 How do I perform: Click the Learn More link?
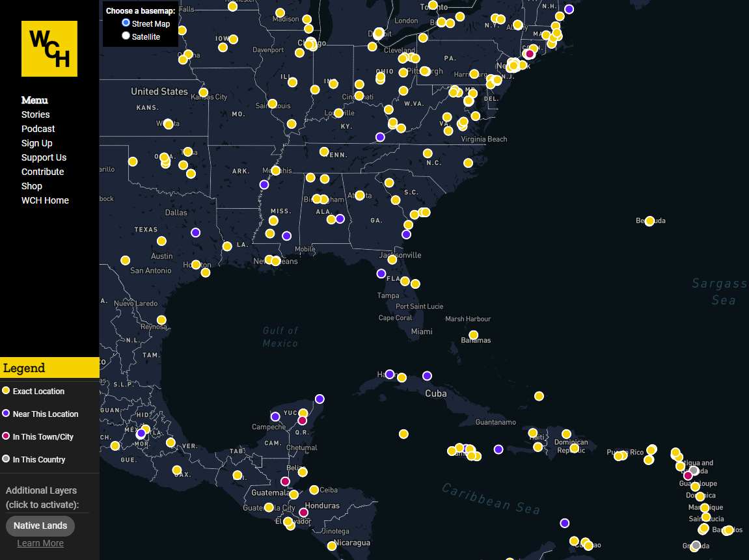point(40,542)
